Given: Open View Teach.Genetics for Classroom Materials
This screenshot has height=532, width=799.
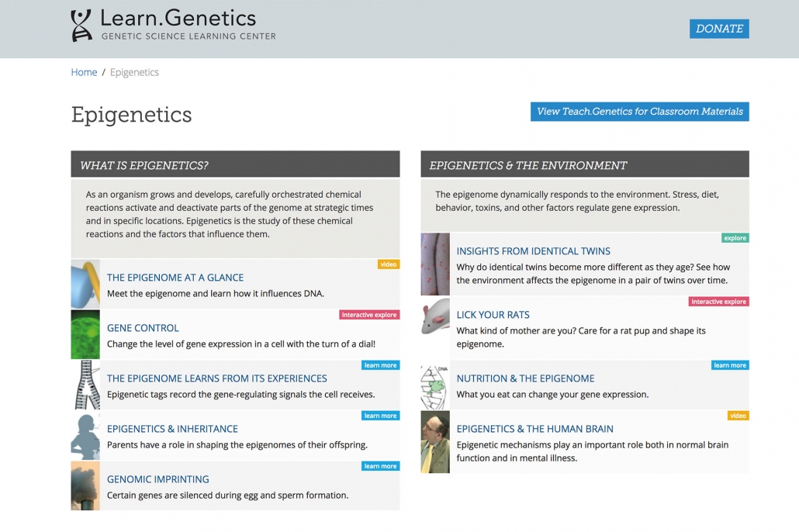Looking at the screenshot, I should click(x=639, y=112).
